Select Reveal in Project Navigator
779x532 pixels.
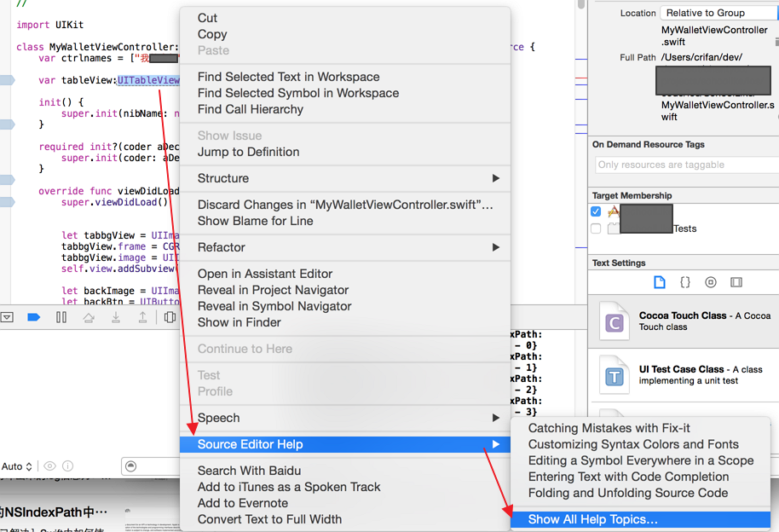click(345, 290)
